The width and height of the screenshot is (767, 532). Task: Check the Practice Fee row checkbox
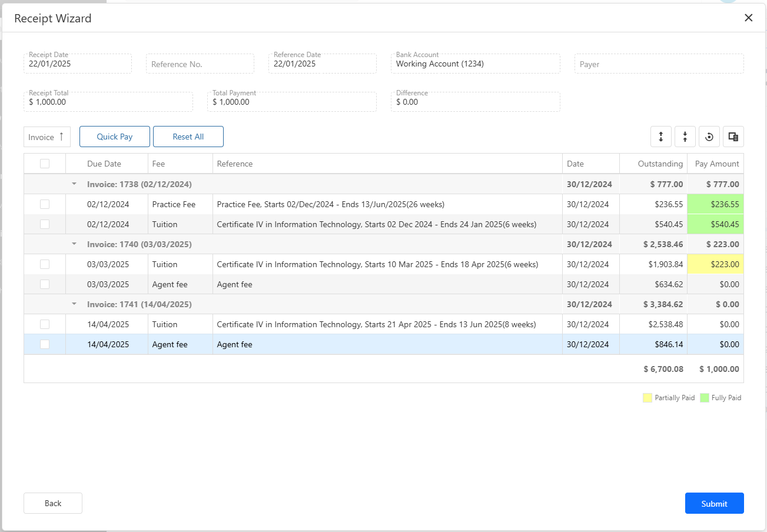45,204
